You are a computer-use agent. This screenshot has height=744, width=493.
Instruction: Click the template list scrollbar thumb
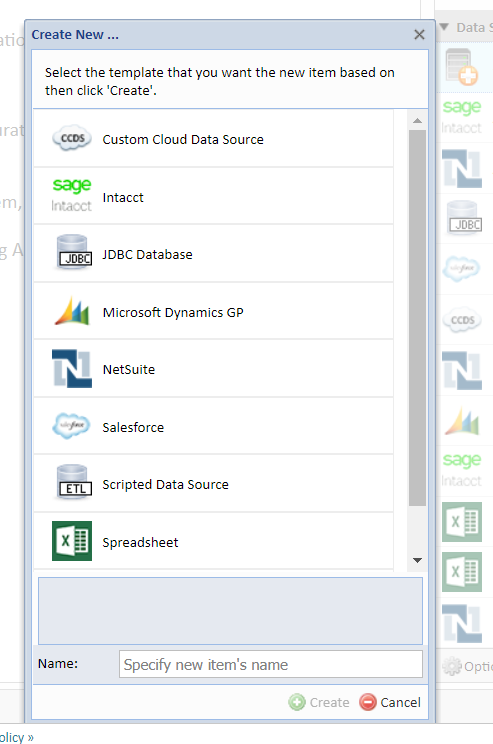pyautogui.click(x=417, y=317)
